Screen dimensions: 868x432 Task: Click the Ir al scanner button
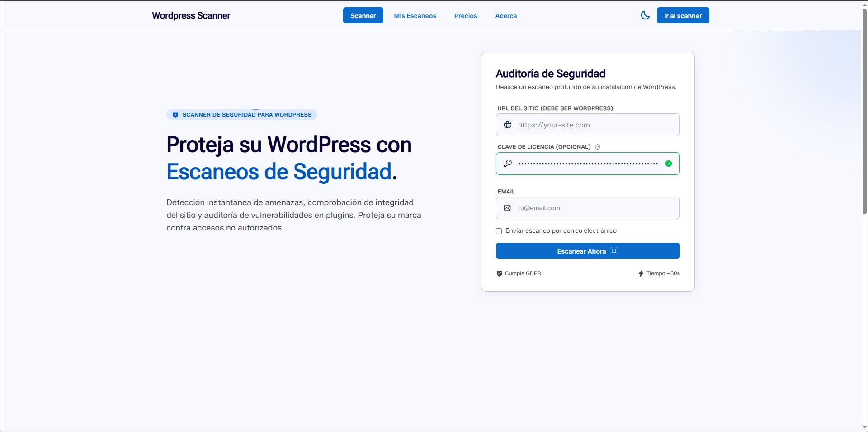pos(683,15)
